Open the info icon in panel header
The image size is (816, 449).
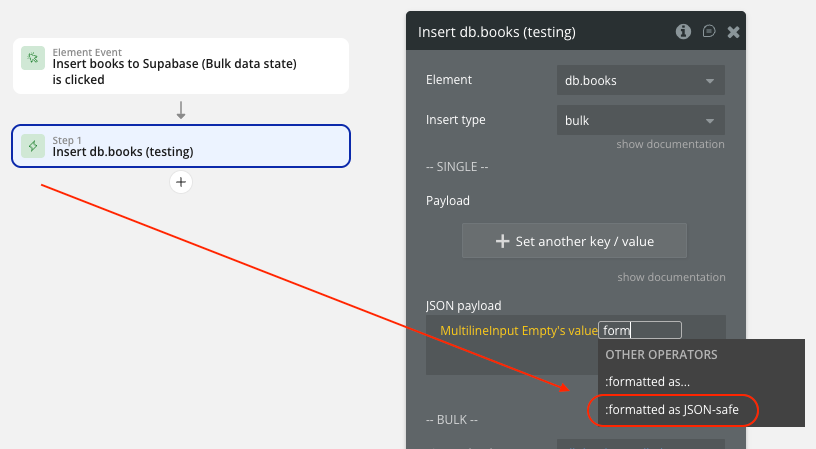point(683,32)
